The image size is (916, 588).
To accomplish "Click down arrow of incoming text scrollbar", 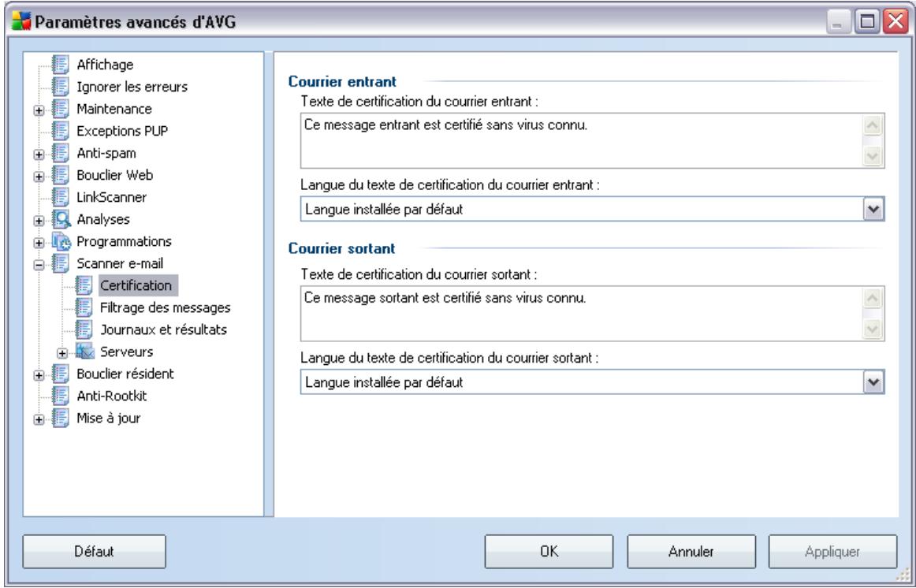I will coord(872,156).
